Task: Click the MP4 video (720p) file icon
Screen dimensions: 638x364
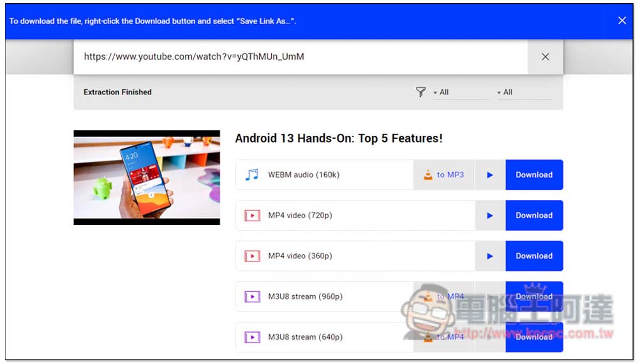Action: pyautogui.click(x=252, y=215)
